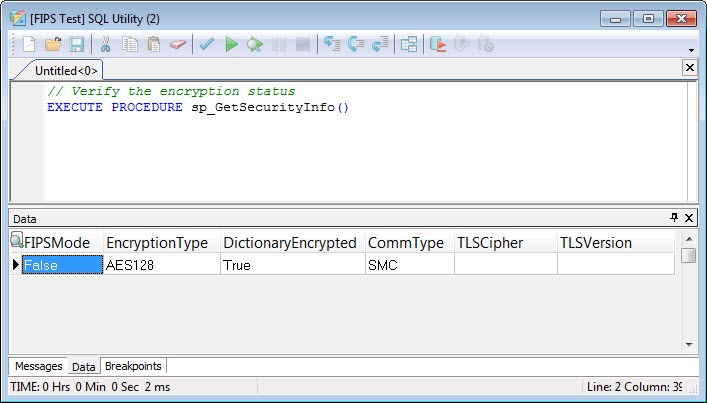707x403 pixels.
Task: Click the empty TLSVersion cell
Action: click(x=616, y=265)
